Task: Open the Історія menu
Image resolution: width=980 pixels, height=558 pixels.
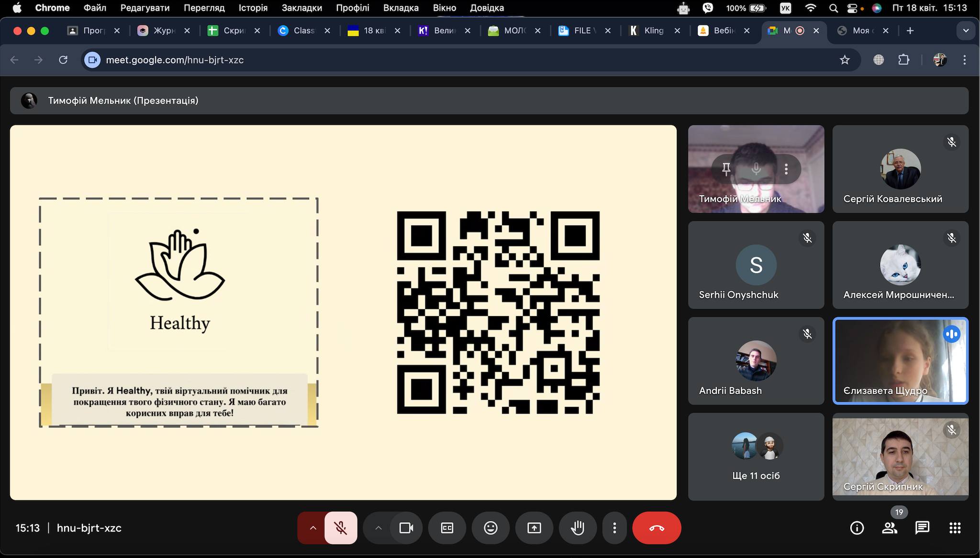Action: (x=253, y=8)
